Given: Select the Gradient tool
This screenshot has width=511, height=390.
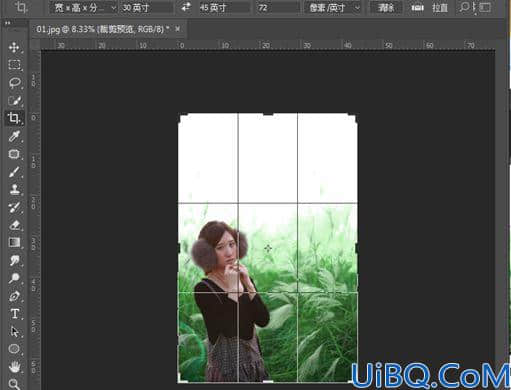Looking at the screenshot, I should tap(14, 242).
